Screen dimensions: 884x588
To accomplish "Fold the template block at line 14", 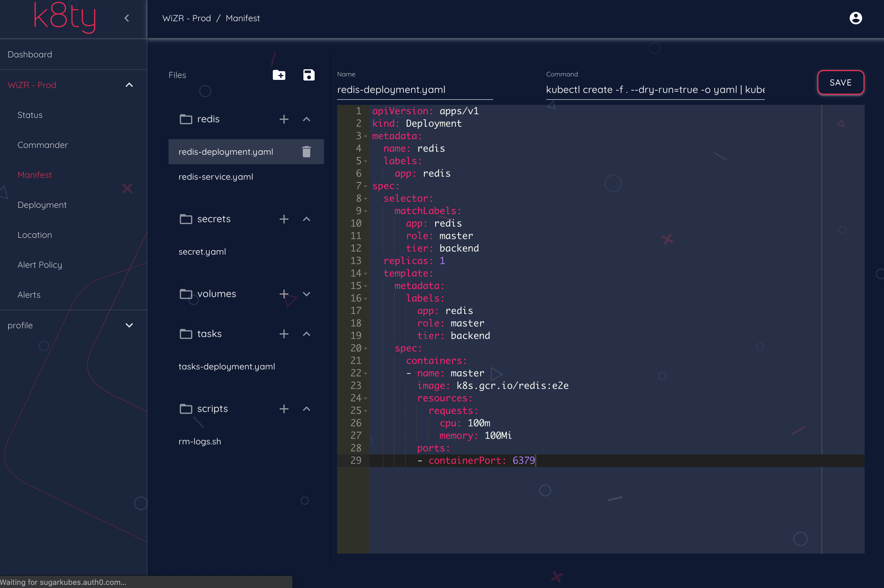I will click(x=365, y=274).
